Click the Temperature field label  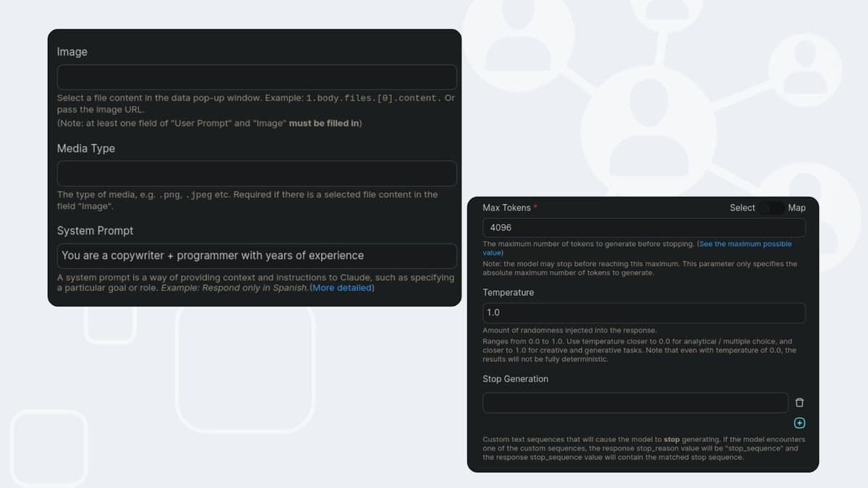tap(509, 293)
